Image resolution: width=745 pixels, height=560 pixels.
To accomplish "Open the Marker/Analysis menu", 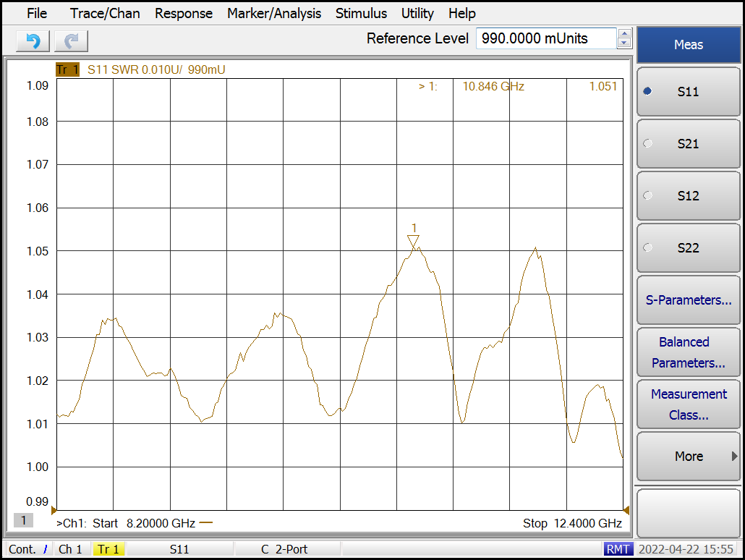I will point(273,13).
